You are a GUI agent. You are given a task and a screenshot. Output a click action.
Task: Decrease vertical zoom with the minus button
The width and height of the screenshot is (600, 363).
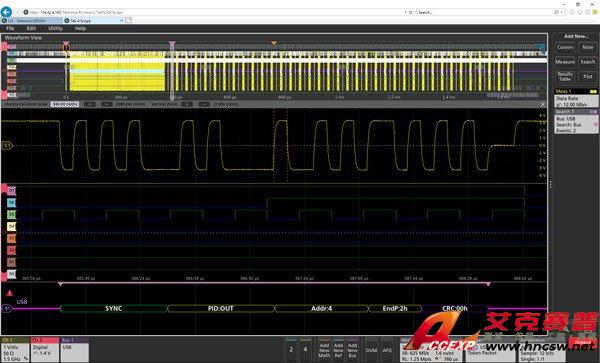pyautogui.click(x=204, y=104)
